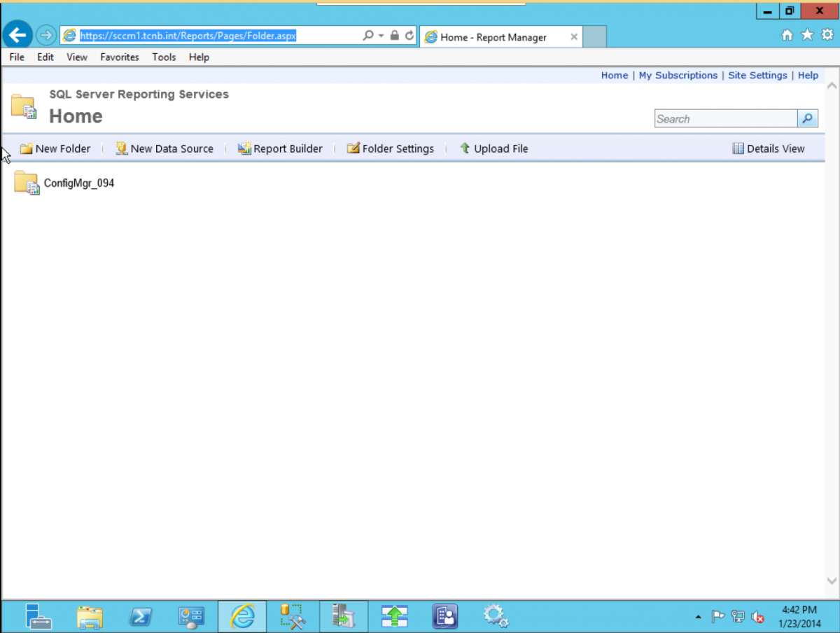Close the Home - Report Manager tab
Viewport: 840px width, 633px height.
tap(574, 37)
